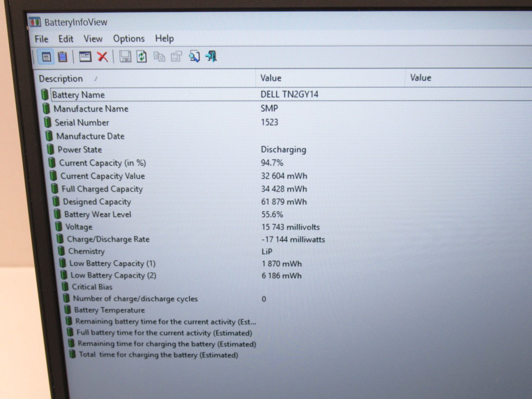Click the Copy selected items icon
Screen dimensions: 532x399
click(x=159, y=56)
